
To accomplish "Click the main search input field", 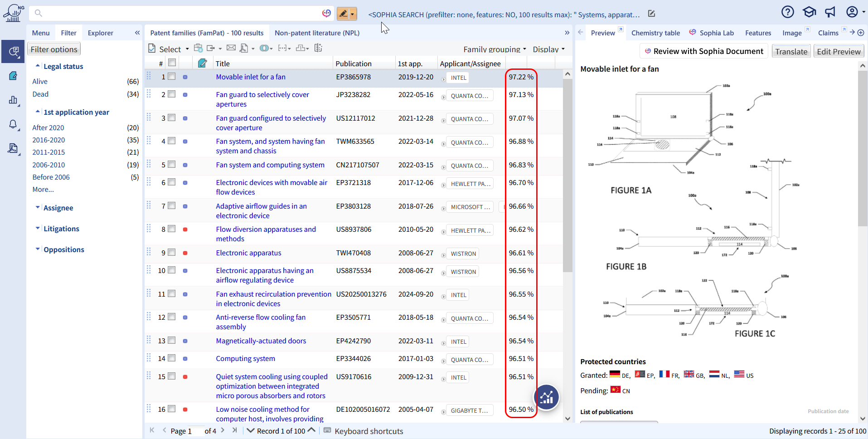I will [181, 13].
